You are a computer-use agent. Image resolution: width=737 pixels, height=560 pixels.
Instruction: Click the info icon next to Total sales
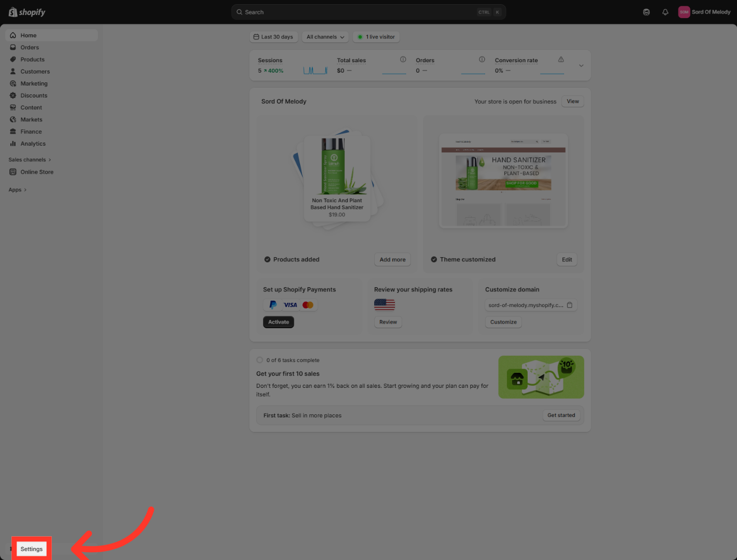click(x=403, y=60)
